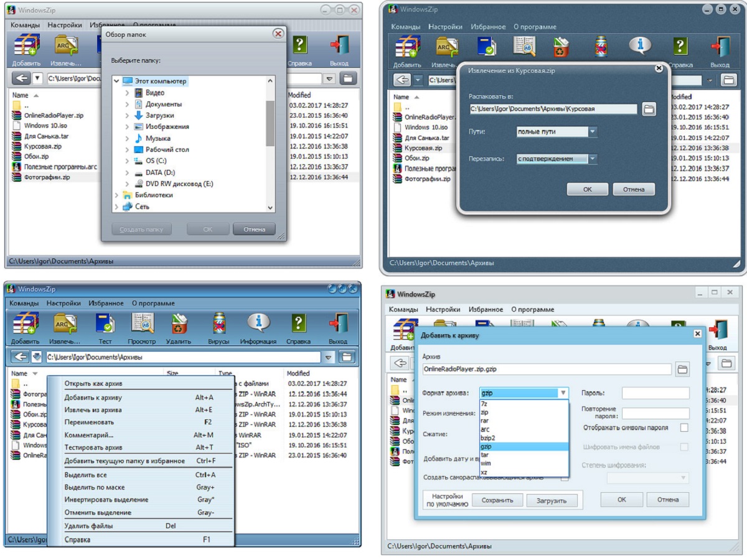Open the Пути dropdown showing полные пути

tap(593, 132)
